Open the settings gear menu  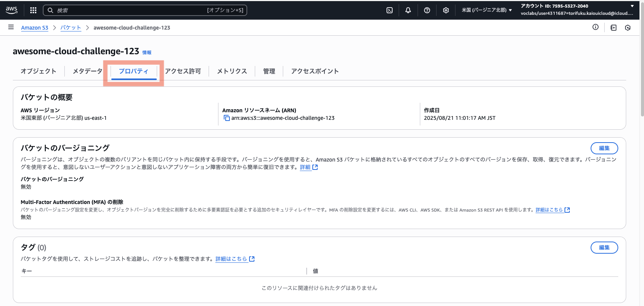pyautogui.click(x=446, y=10)
